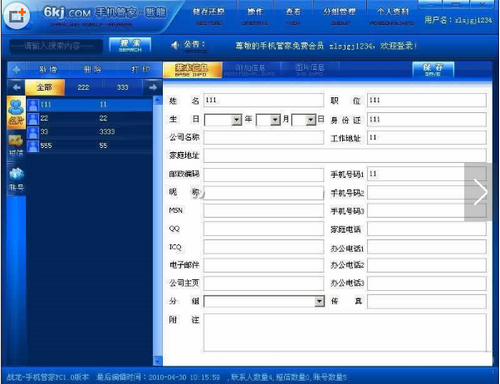The width and height of the screenshot is (500, 384).
Task: Select the 333 group tab
Action: coord(122,88)
